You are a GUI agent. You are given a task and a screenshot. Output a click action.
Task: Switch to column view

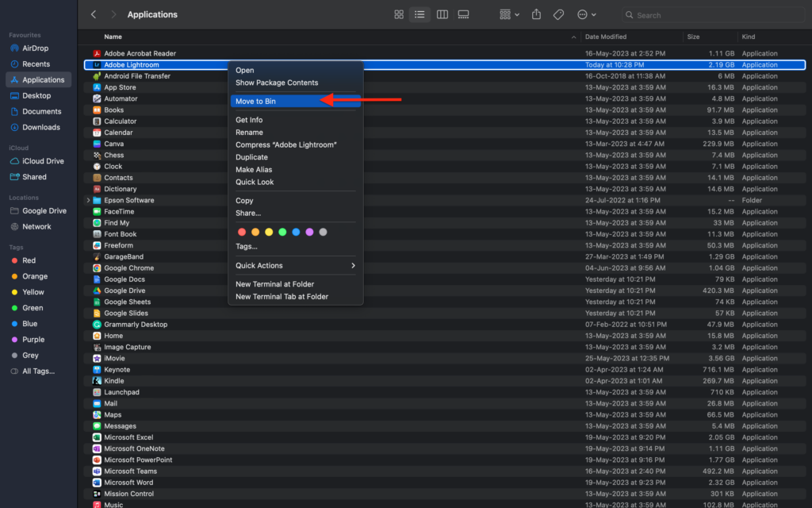pos(442,15)
